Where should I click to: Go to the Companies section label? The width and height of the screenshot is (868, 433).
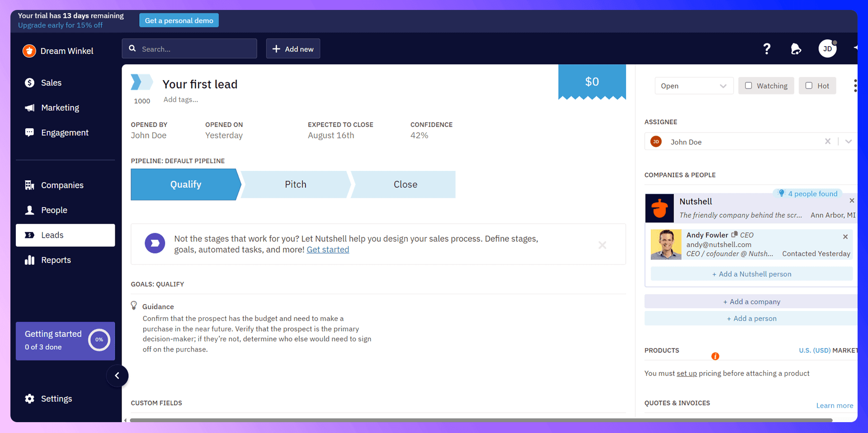point(62,185)
